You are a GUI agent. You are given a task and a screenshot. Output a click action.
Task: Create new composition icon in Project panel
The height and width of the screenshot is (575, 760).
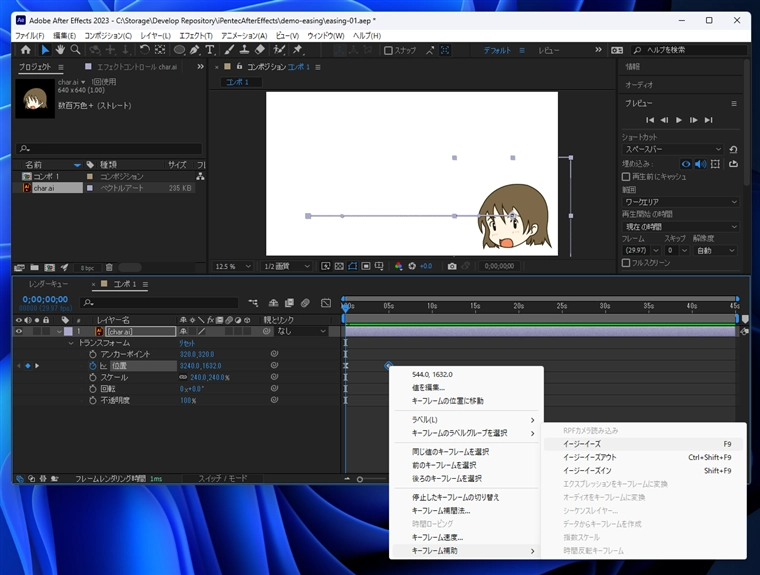pyautogui.click(x=49, y=268)
